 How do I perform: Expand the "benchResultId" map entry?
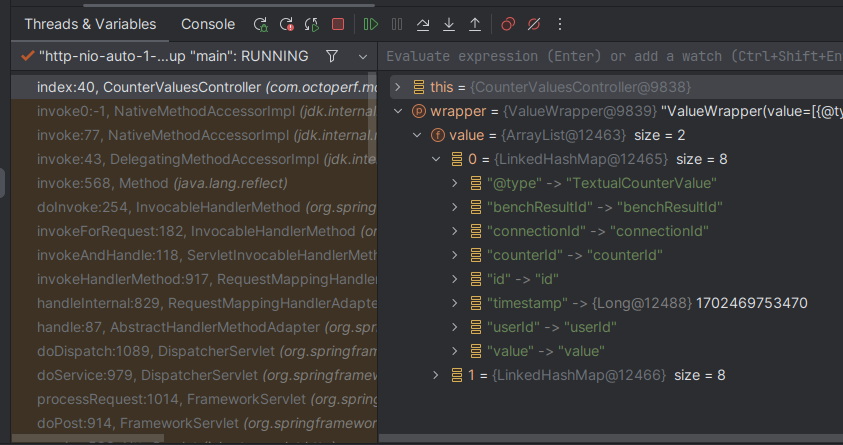[455, 207]
